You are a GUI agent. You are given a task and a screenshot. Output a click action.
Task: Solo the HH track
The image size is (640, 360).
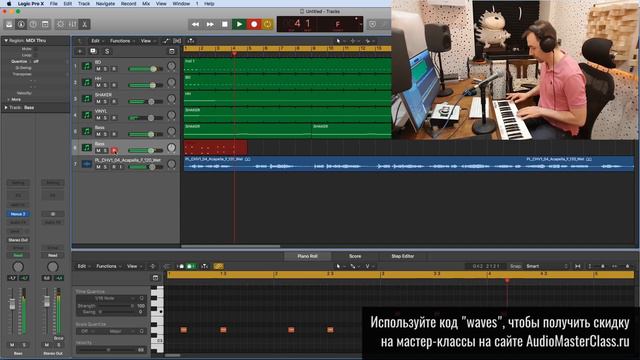pos(106,85)
